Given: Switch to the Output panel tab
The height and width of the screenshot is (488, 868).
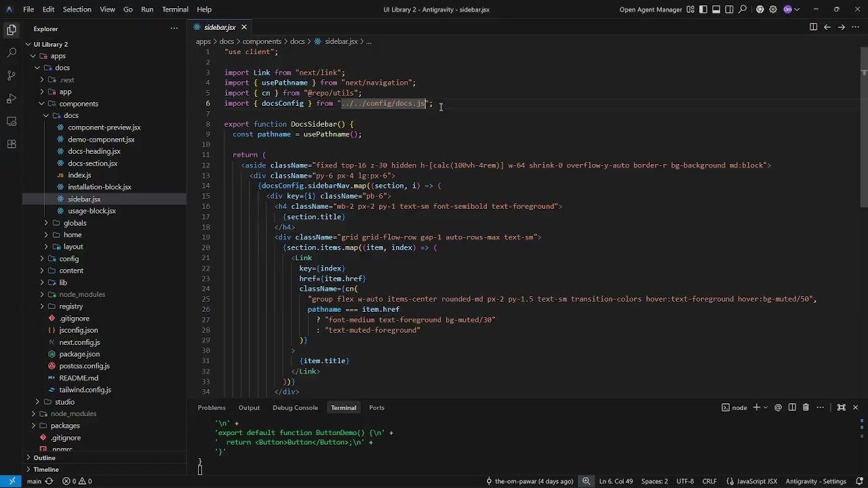Looking at the screenshot, I should tap(249, 407).
